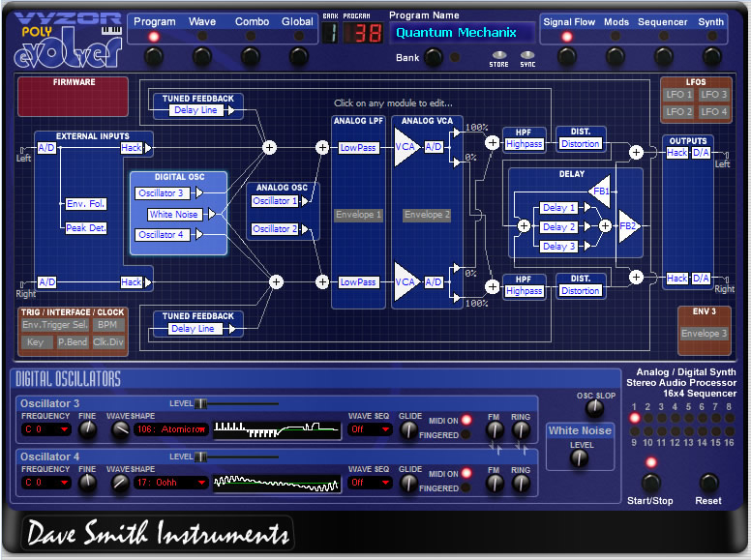
Task: Click the knob under Combo
Action: (x=251, y=57)
